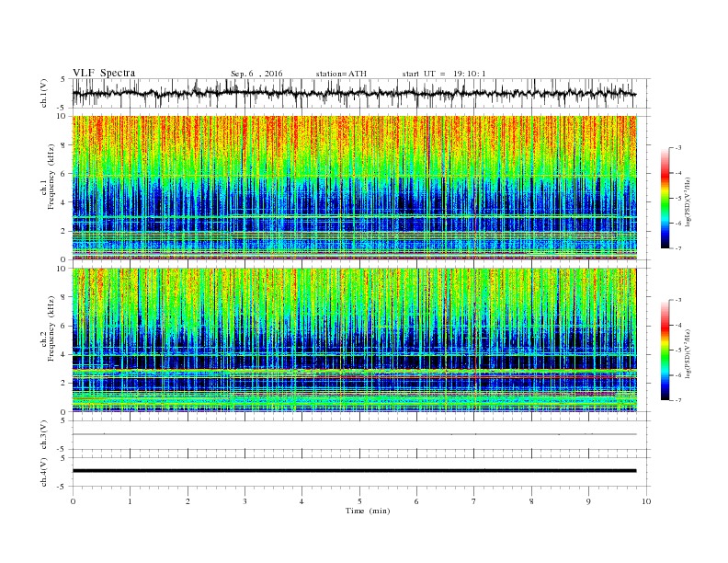728x563 pixels.
Task: Click the '10' tick at the time axis end
Action: (646, 501)
